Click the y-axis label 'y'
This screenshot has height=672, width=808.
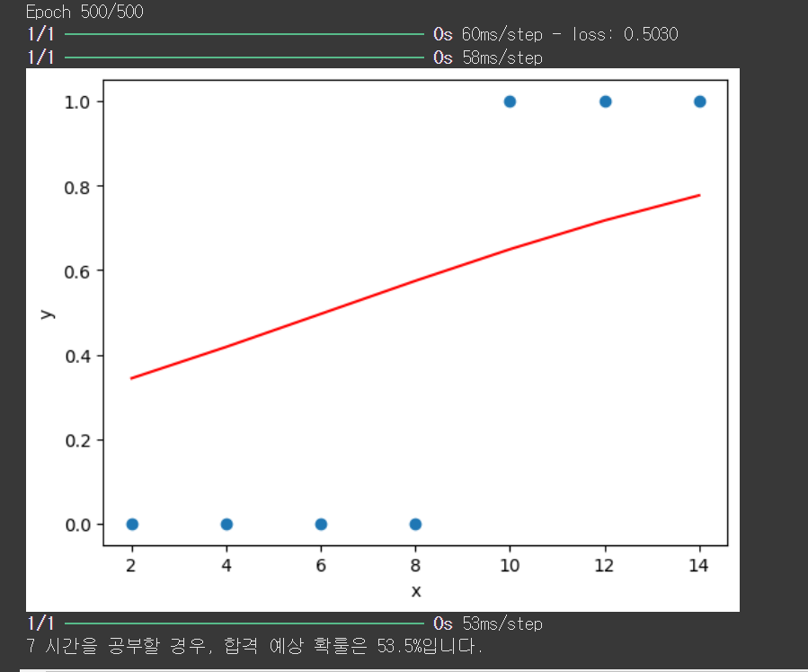pyautogui.click(x=47, y=314)
